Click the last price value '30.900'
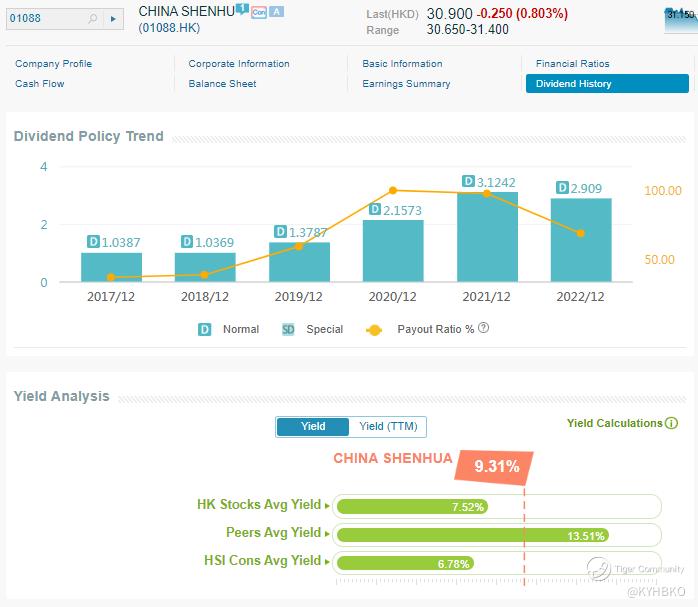 (x=449, y=14)
